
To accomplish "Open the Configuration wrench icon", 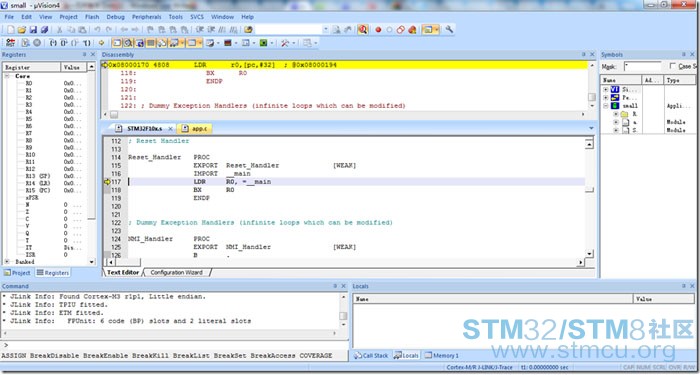I will (x=449, y=29).
